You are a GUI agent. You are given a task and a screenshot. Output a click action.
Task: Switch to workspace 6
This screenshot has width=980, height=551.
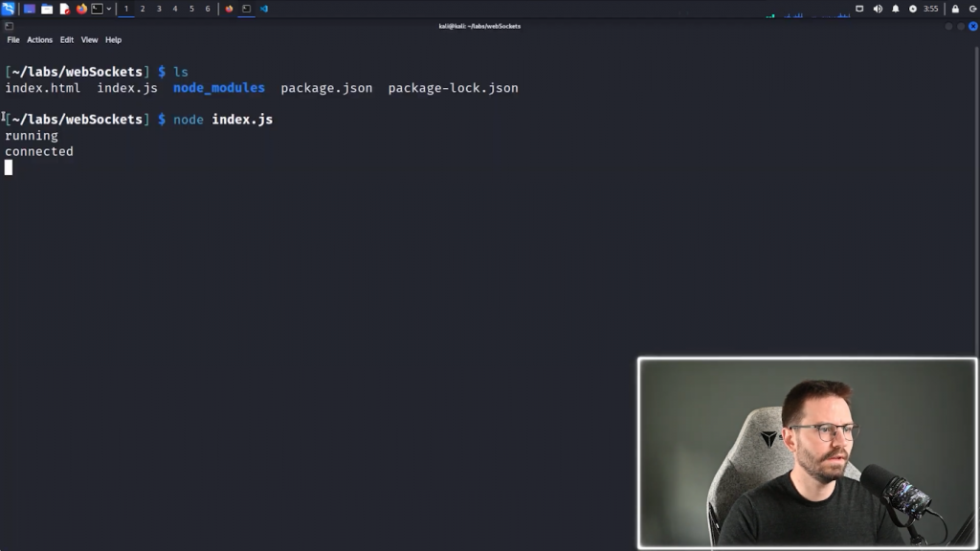point(208,9)
